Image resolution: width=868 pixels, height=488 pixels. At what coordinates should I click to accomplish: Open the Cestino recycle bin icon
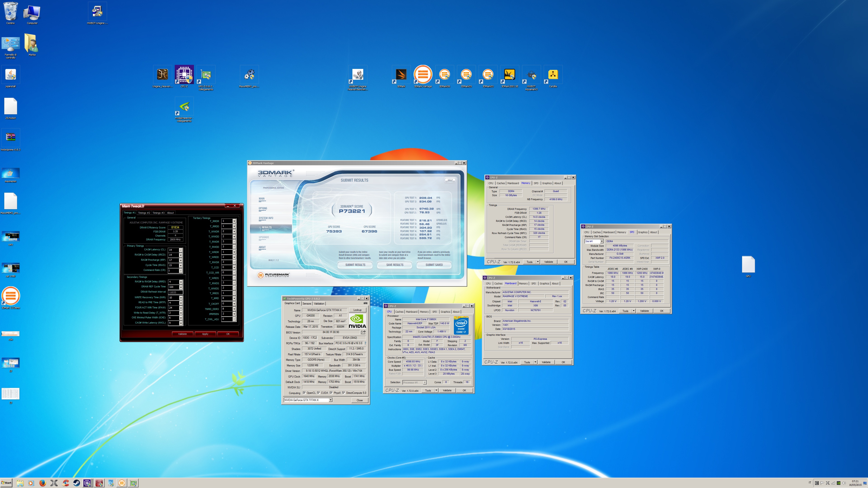10,13
